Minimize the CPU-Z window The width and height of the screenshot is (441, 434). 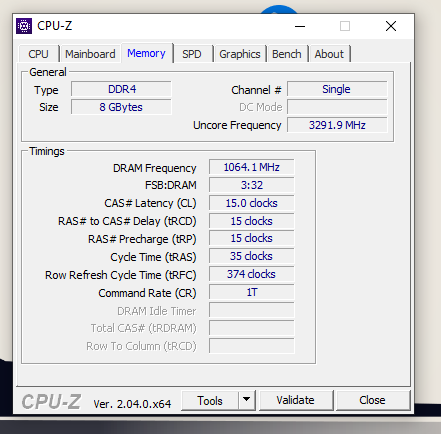click(x=300, y=26)
